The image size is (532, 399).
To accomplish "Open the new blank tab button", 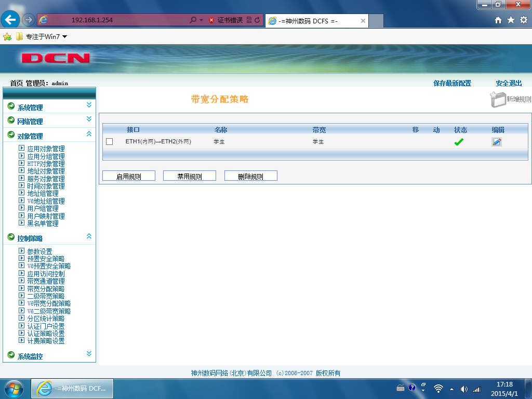I will pyautogui.click(x=376, y=21).
